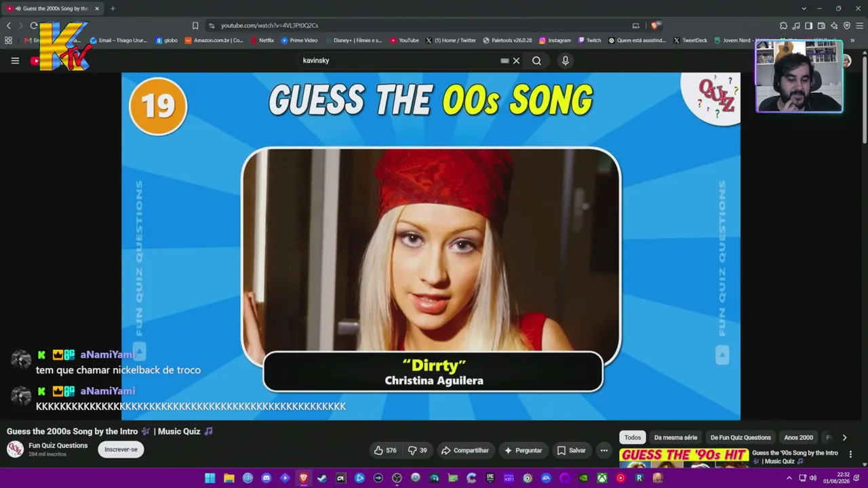Open the browser extensions puzzle icon
Screen dimensions: 868x488
click(x=783, y=26)
